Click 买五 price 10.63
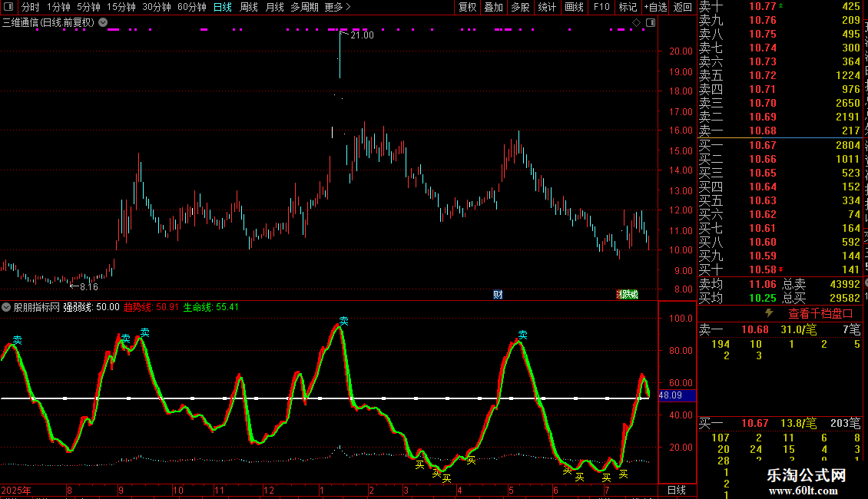 [762, 200]
